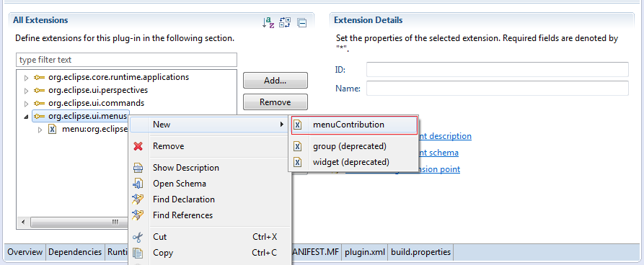Collapse all extensions icon
This screenshot has width=644, height=265.
(302, 23)
